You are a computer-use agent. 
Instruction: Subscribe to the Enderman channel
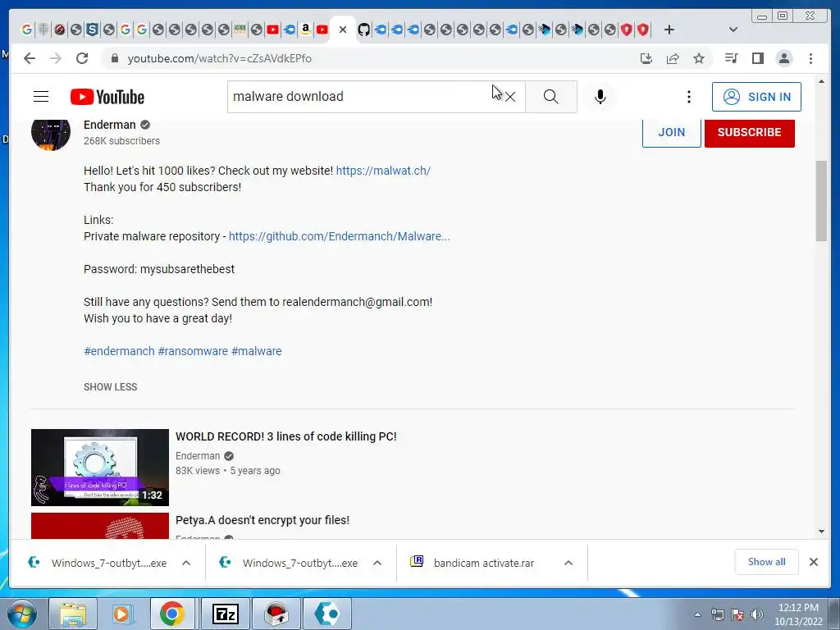tap(750, 132)
